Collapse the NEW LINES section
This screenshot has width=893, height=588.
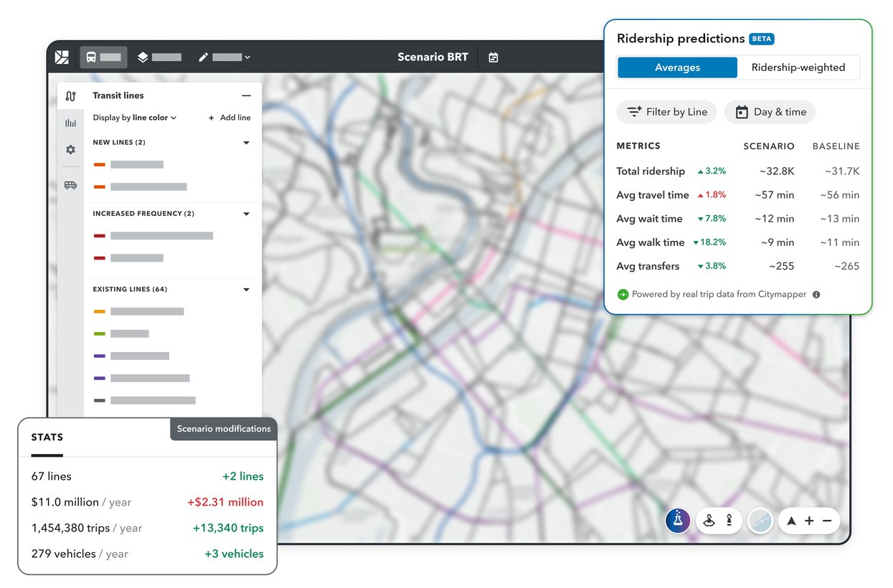tap(246, 142)
